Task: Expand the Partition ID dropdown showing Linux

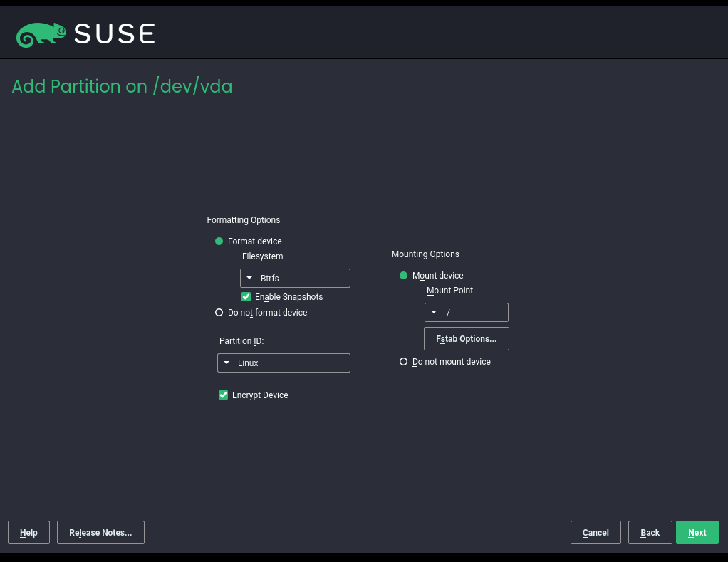Action: coord(284,363)
